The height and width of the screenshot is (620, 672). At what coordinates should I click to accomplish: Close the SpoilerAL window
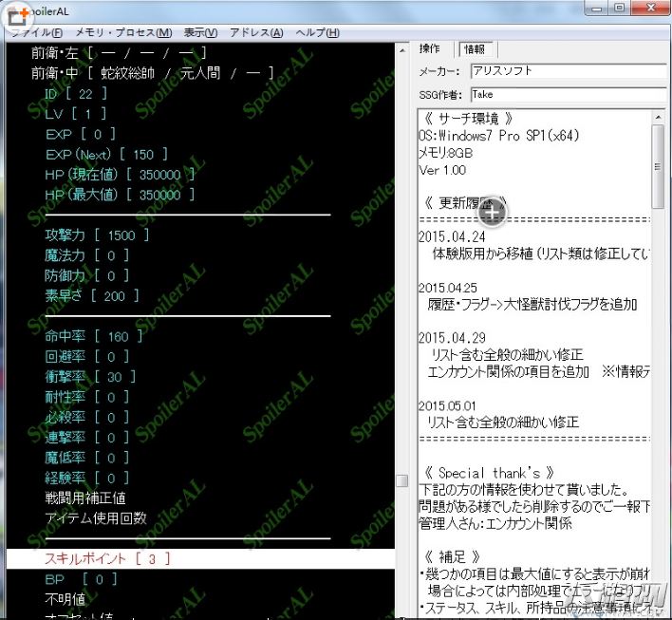(650, 9)
